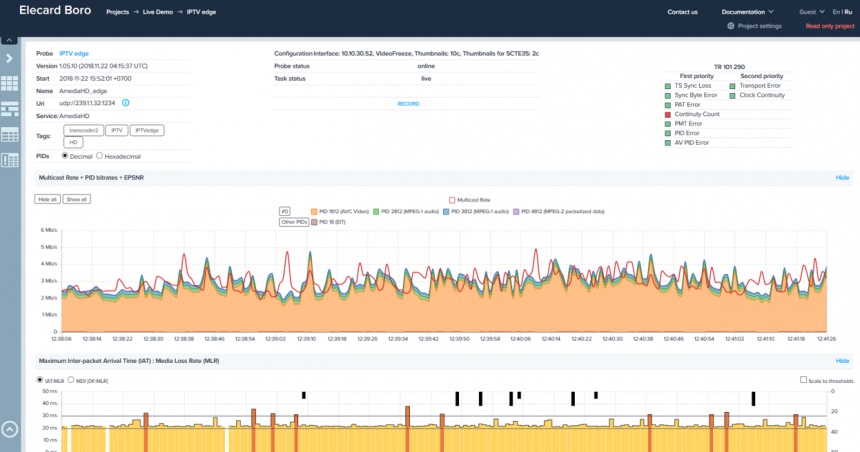Open the Guest user dropdown
This screenshot has height=452, width=860.
(x=810, y=12)
